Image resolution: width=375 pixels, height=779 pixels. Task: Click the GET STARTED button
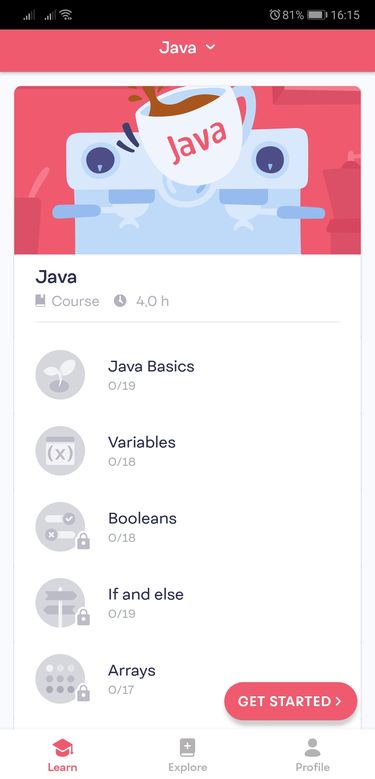tap(291, 701)
